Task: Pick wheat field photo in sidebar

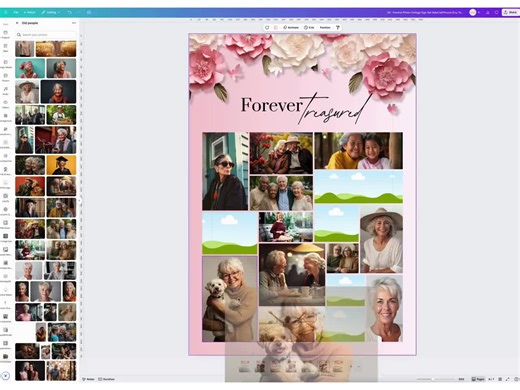Action: coord(56,49)
